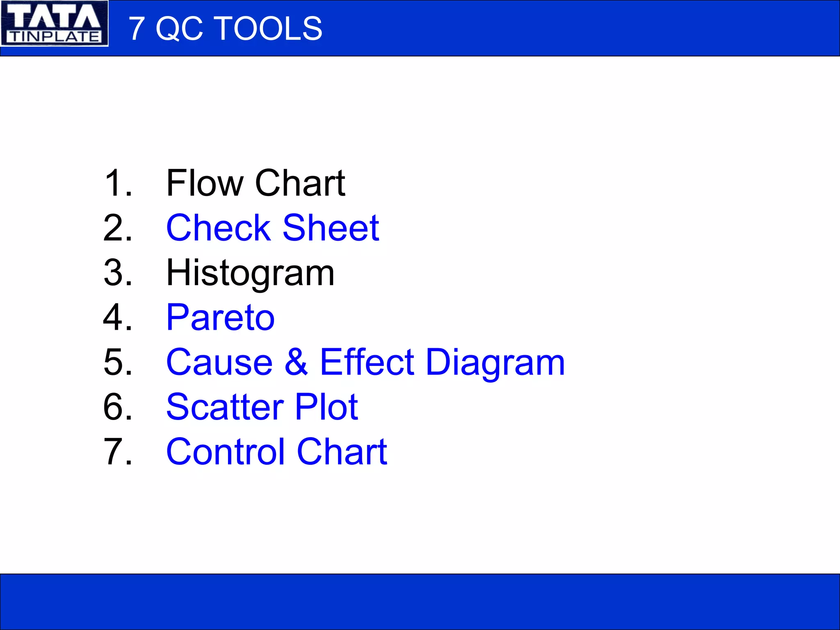The width and height of the screenshot is (840, 630).
Task: Click the blue footer bar
Action: [420, 601]
